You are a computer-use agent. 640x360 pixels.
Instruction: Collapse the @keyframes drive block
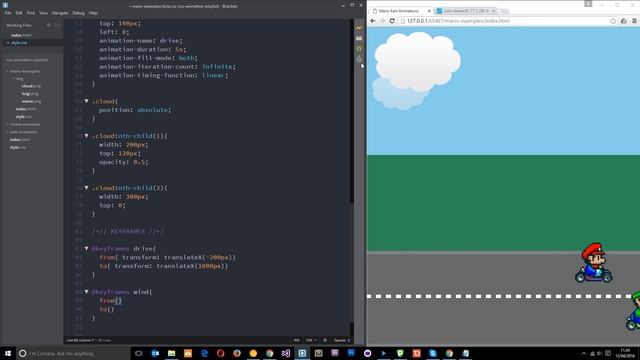86,248
